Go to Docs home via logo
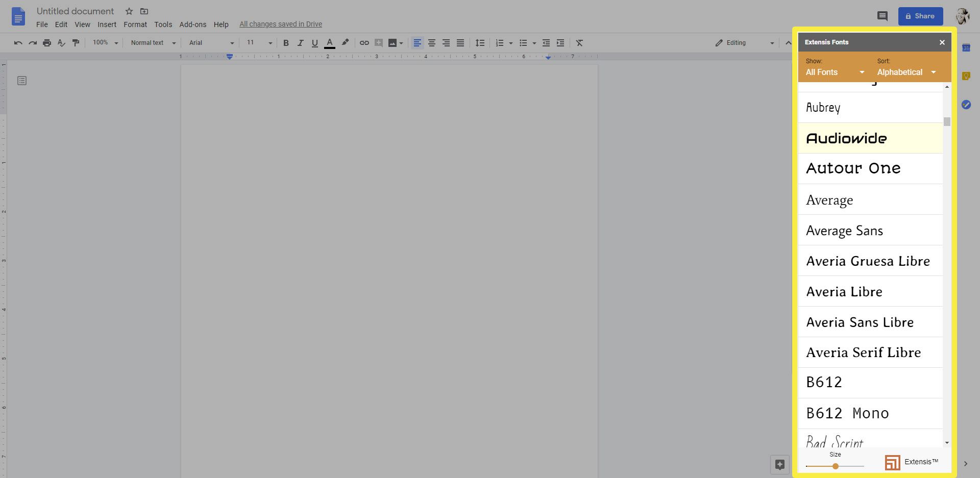980x478 pixels. tap(18, 17)
